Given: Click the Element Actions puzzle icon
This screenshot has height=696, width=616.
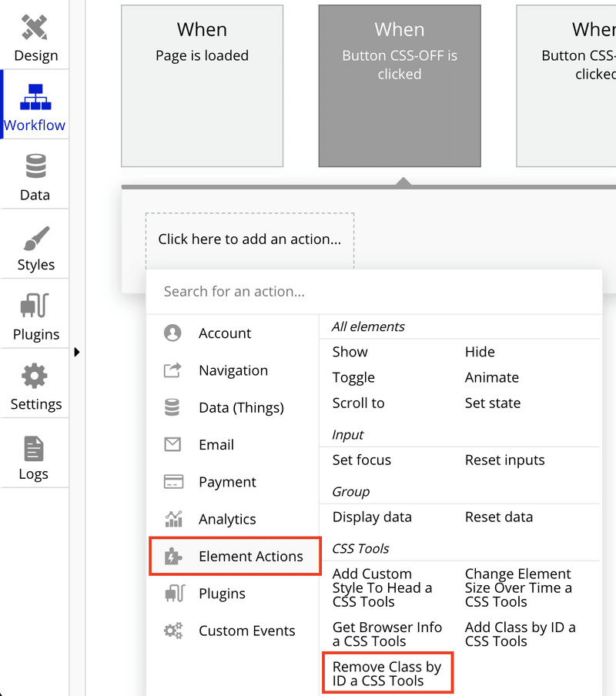Looking at the screenshot, I should point(173,556).
